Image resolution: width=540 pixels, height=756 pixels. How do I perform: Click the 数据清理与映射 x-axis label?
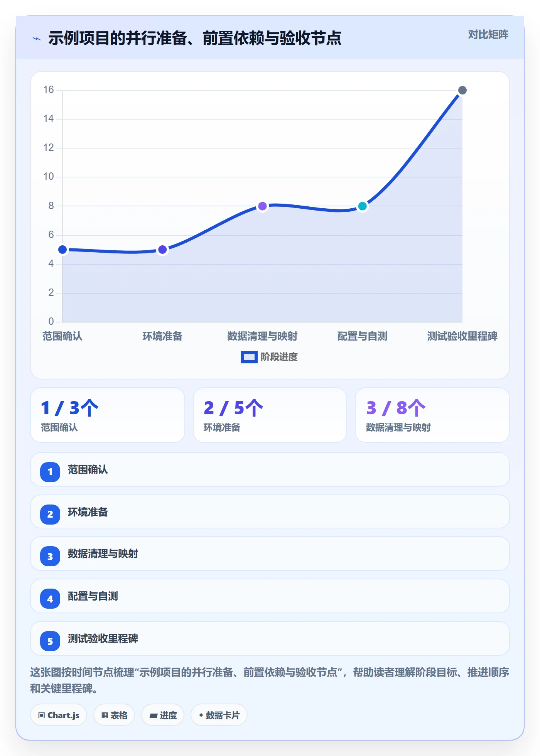262,336
